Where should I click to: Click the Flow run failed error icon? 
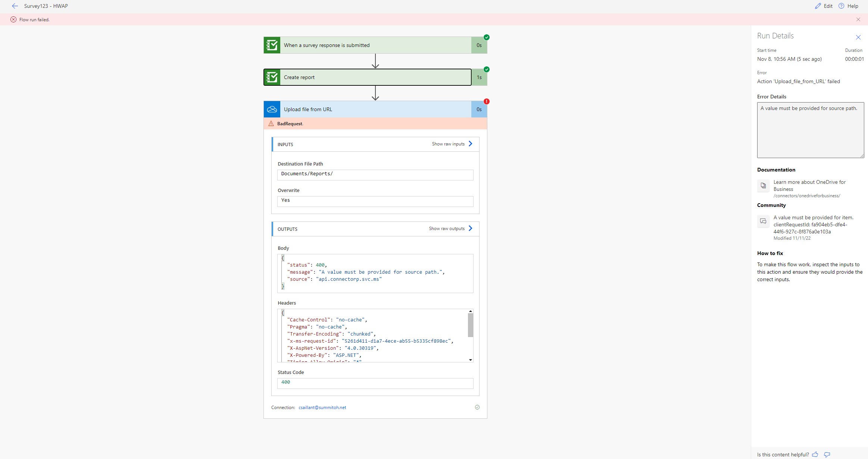point(13,19)
